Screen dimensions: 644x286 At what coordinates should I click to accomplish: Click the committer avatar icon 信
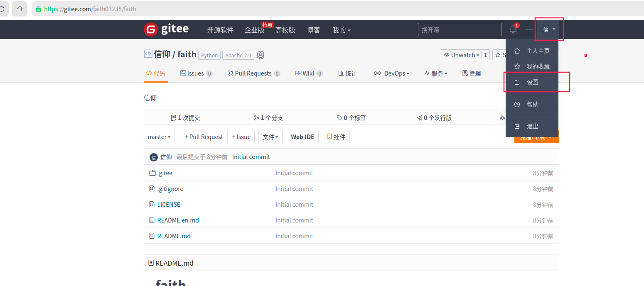(153, 157)
